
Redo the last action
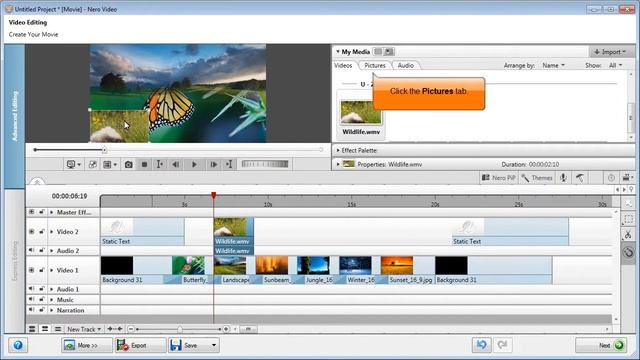(x=502, y=345)
